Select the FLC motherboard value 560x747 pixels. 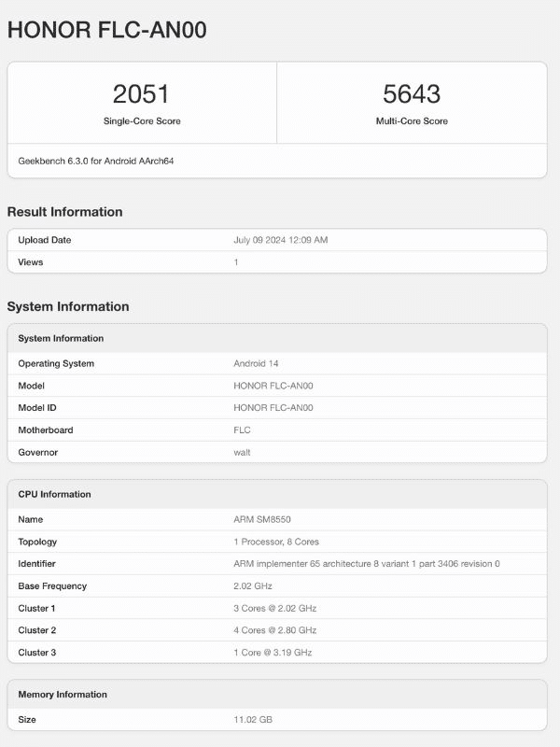pos(242,430)
